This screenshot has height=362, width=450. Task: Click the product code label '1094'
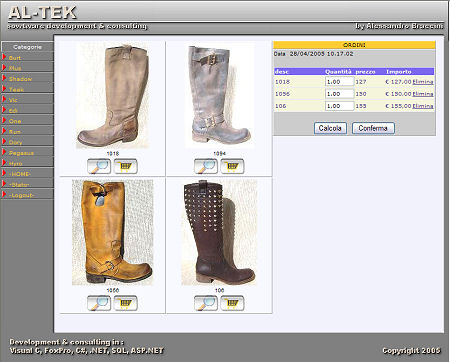[x=219, y=153]
